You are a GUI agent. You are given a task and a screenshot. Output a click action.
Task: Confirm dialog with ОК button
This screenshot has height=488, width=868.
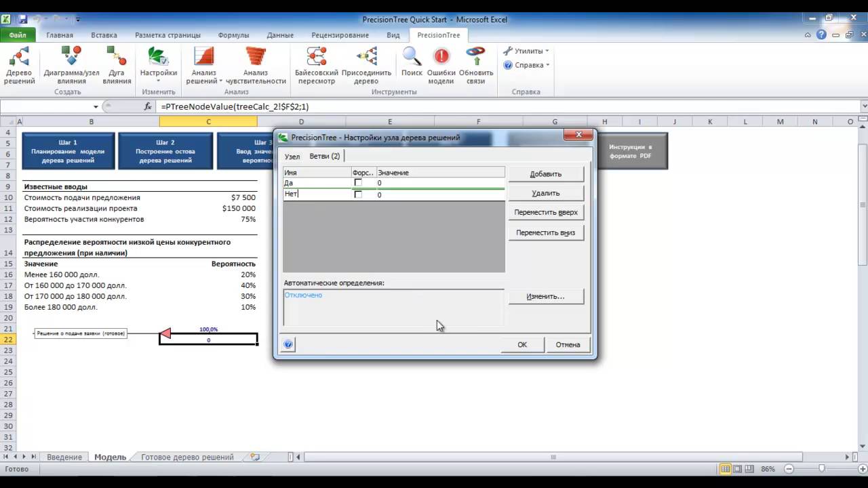click(522, 344)
